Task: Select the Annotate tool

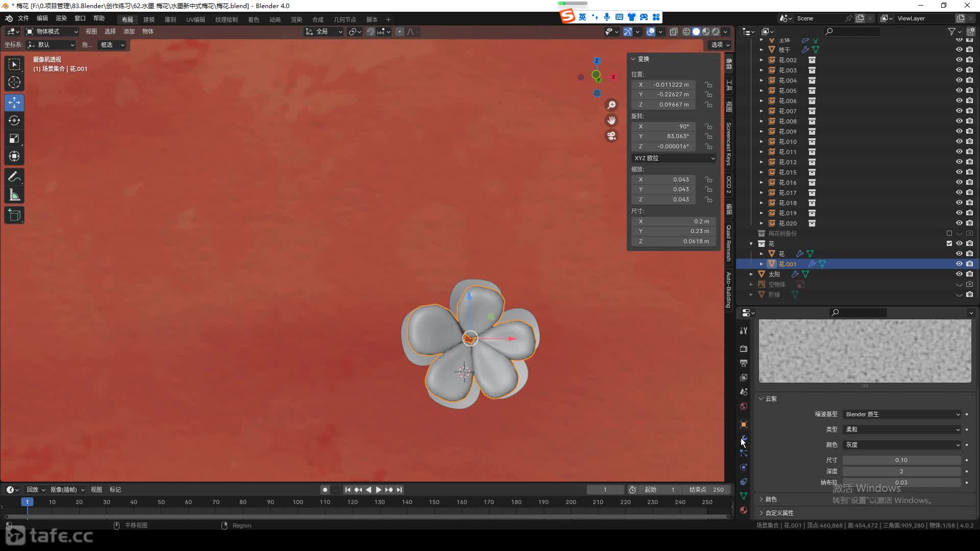Action: [14, 177]
